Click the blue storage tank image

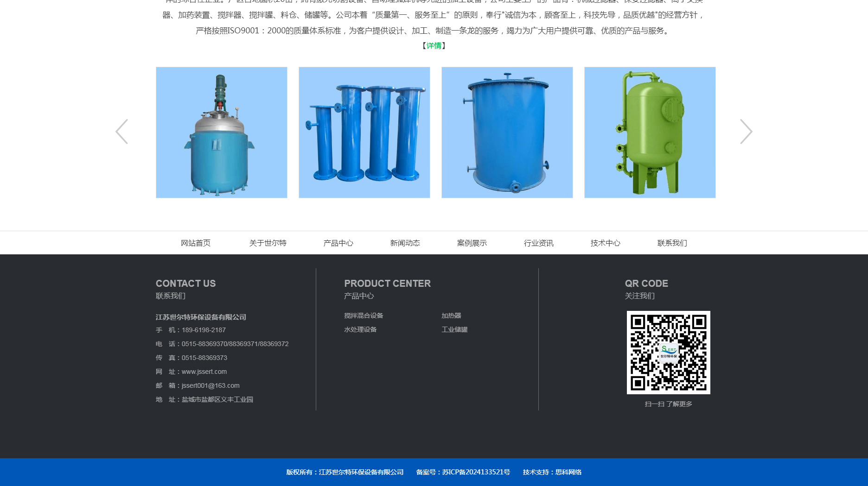[x=507, y=132]
